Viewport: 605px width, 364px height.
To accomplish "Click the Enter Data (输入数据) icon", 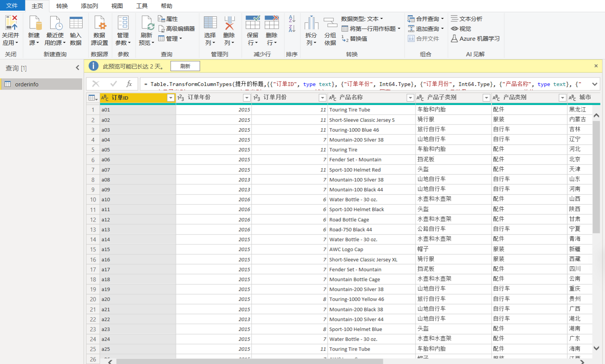I will [76, 23].
